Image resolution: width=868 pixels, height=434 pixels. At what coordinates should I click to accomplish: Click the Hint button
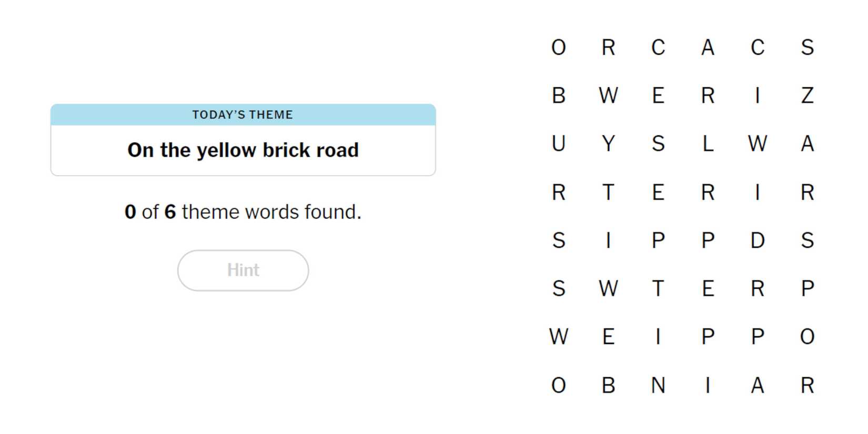[x=243, y=270]
